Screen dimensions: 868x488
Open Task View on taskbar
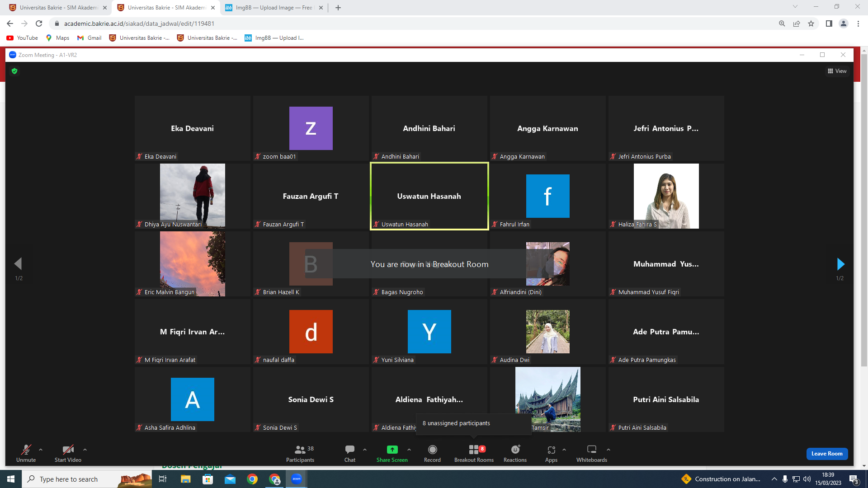coord(163,479)
